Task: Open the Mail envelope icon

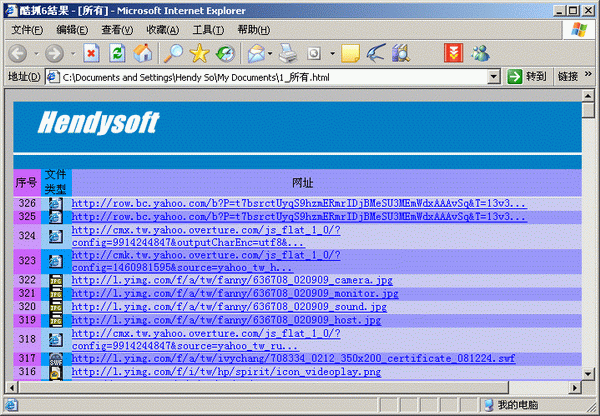Action: pos(256,54)
